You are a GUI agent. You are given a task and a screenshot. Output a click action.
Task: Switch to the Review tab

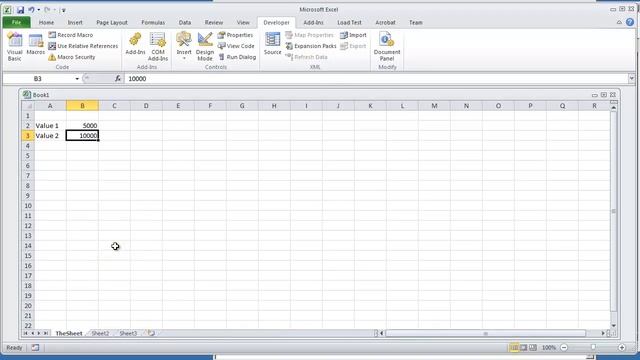tap(214, 22)
